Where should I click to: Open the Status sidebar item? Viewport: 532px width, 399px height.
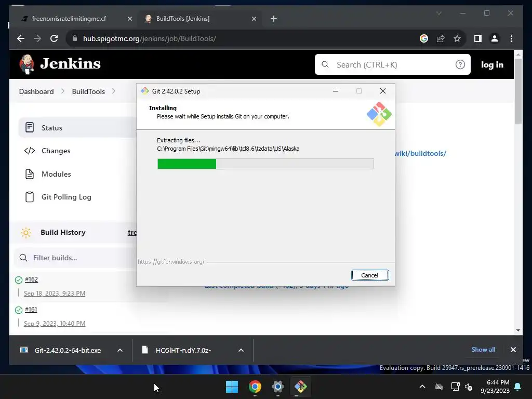pyautogui.click(x=78, y=128)
